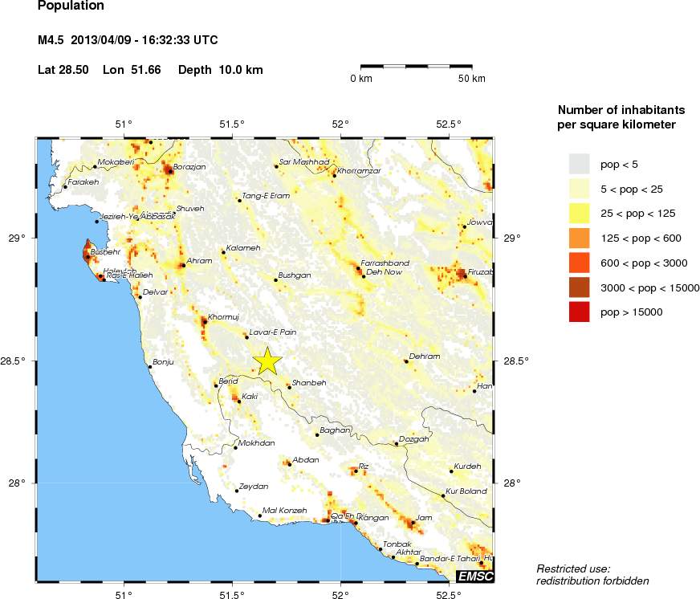Viewport: 700px width, 599px height.
Task: Click the Bushgan town marker dot
Action: [x=276, y=280]
